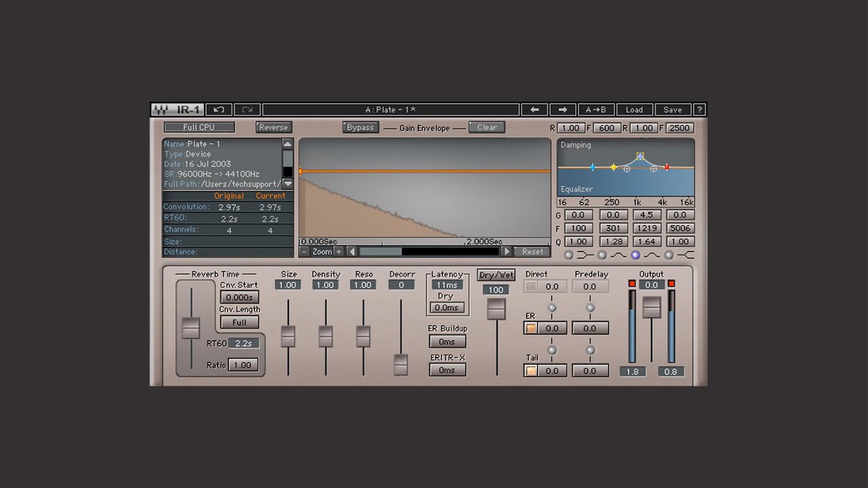Click the EQ gain field 4.5
The image size is (868, 488).
tap(646, 215)
